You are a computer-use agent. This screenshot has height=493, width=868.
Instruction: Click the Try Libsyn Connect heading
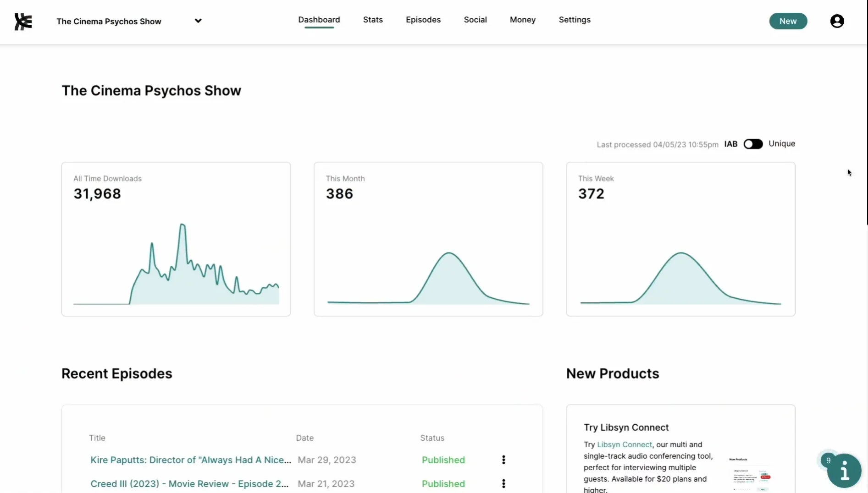click(626, 427)
